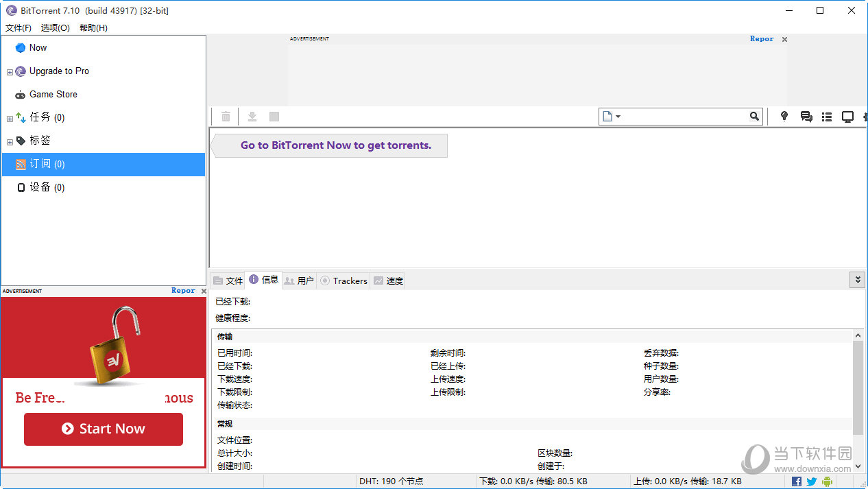Open the 选项(O) menu
868x489 pixels.
(56, 28)
